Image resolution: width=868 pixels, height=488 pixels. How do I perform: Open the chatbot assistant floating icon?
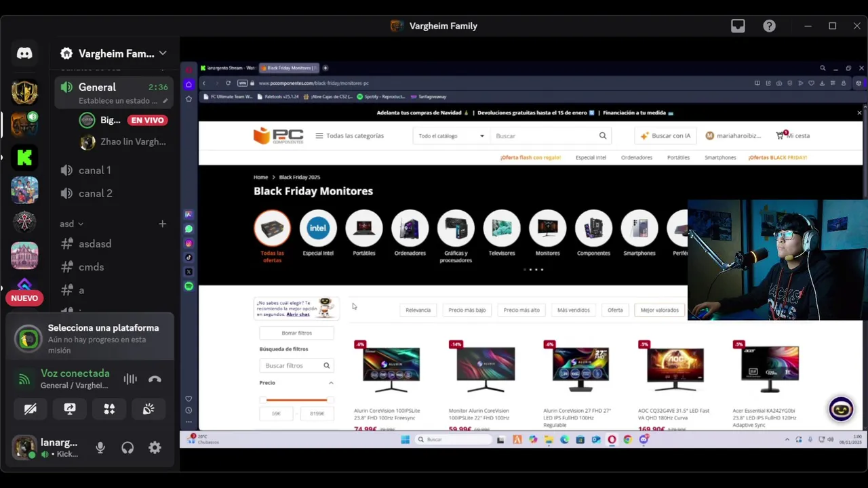click(x=841, y=409)
